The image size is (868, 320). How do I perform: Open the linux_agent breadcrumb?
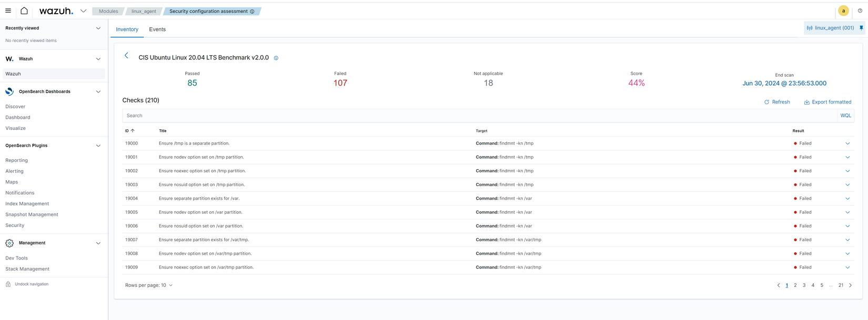coord(144,11)
